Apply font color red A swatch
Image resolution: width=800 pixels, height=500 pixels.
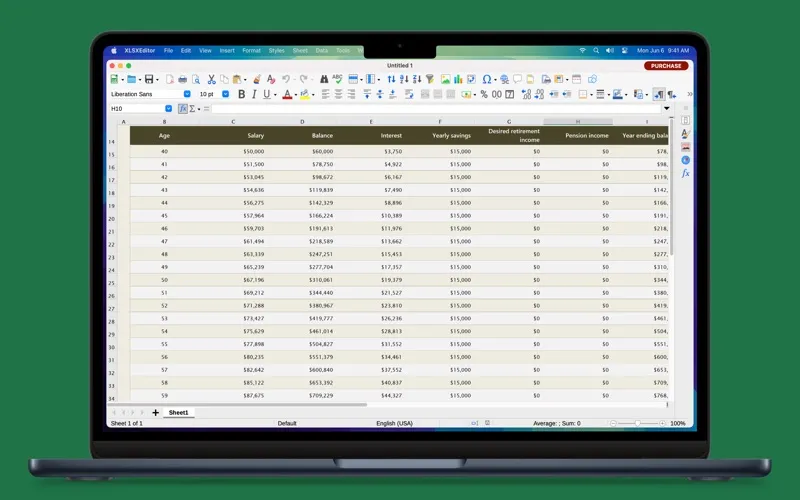[x=287, y=94]
